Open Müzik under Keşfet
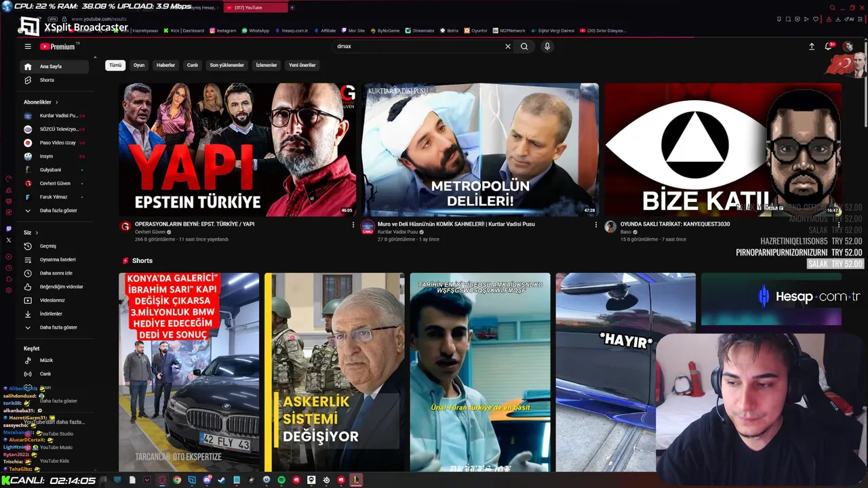 [x=54, y=361]
